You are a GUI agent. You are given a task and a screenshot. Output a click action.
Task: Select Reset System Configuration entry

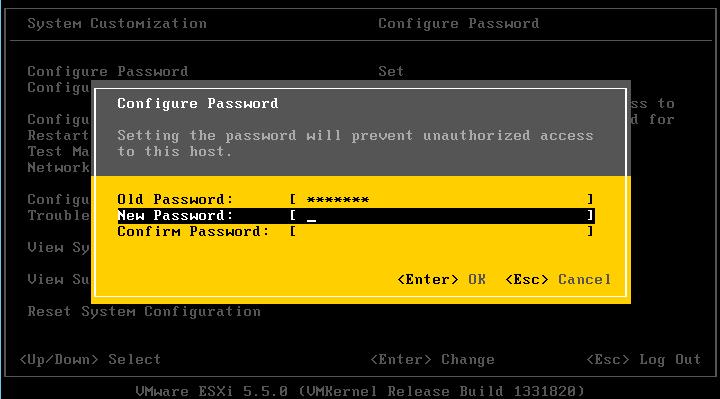(x=144, y=311)
